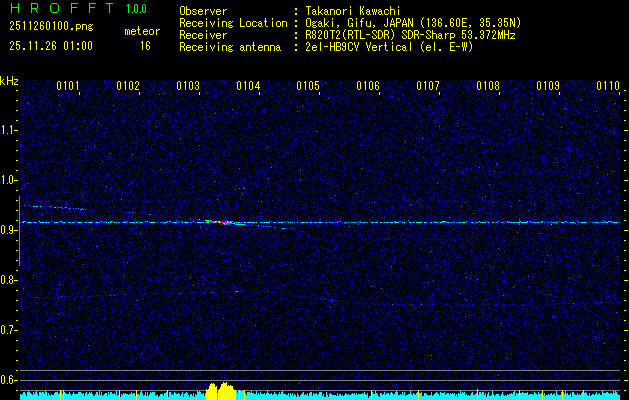Select the 0.7 frequency axis label
Viewport: 629px width, 400px height.
tap(9, 329)
